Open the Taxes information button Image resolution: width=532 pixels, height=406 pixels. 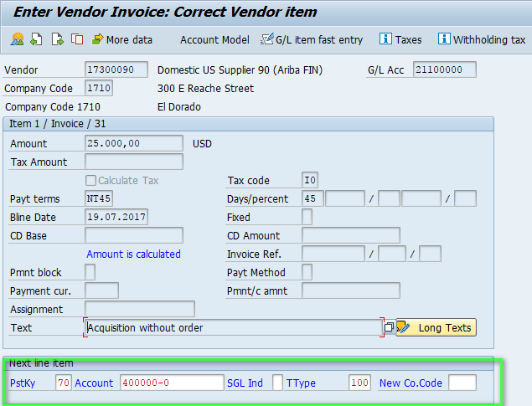tap(400, 39)
